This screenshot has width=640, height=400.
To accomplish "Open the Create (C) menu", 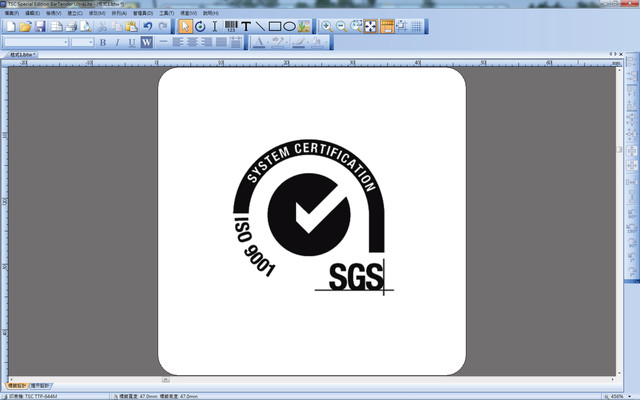I will coord(75,13).
